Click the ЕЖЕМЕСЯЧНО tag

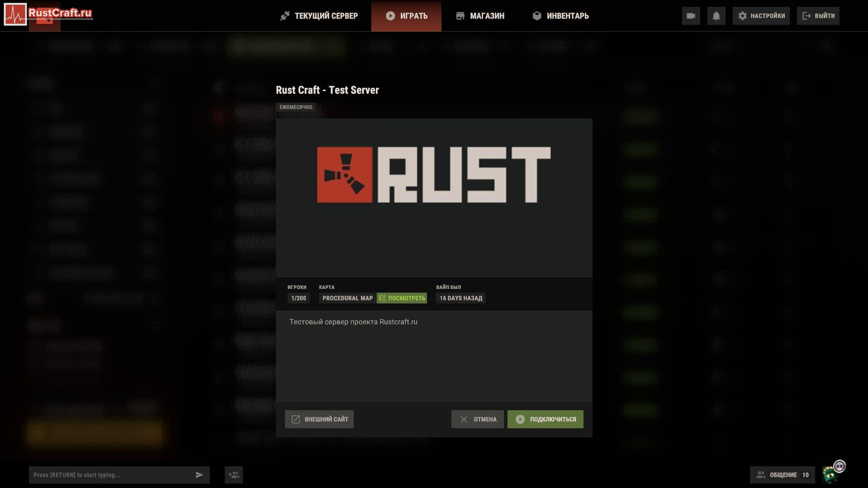(296, 107)
